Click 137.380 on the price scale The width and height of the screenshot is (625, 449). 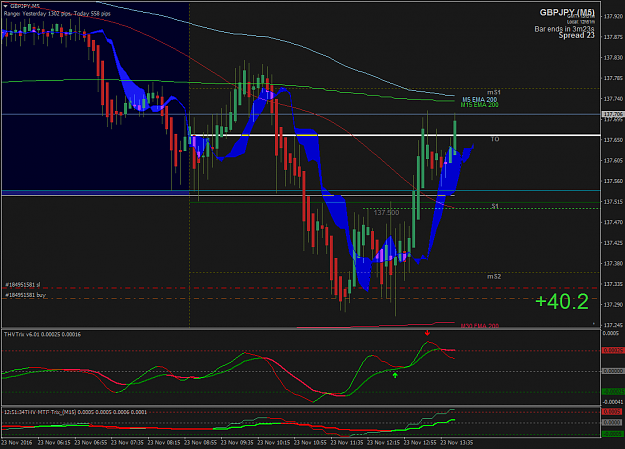click(x=613, y=263)
